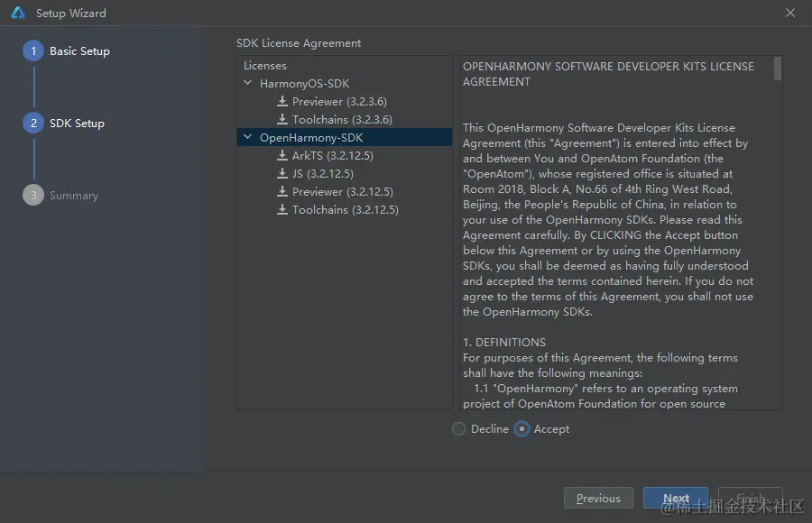Click the Summary step label

[74, 196]
